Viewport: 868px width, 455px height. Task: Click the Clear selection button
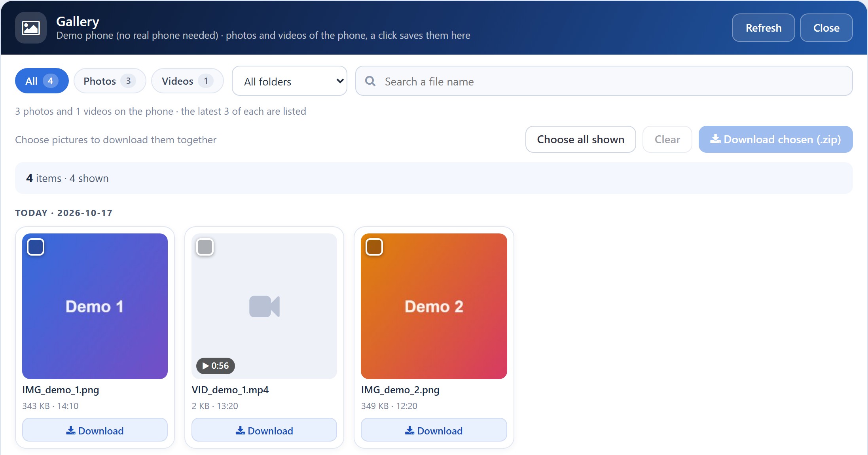(x=667, y=139)
